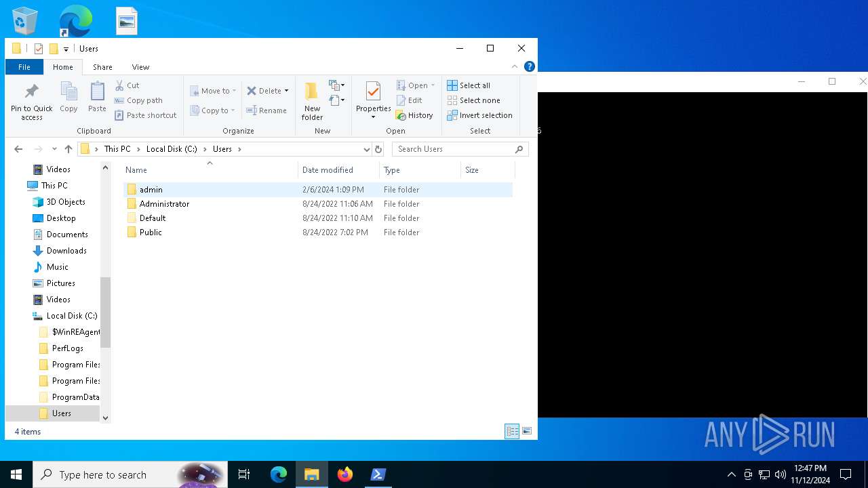Open PowerShell from the taskbar
The height and width of the screenshot is (488, 868).
point(378,474)
